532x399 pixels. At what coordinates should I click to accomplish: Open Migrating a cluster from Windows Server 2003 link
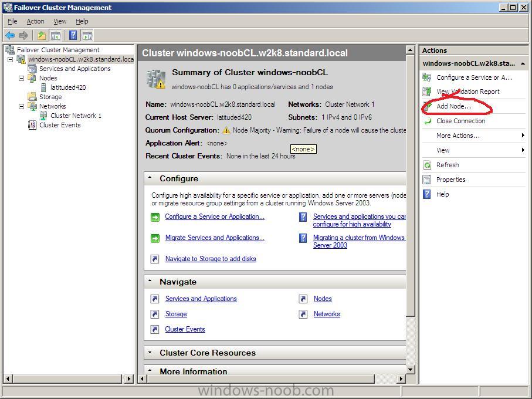359,241
